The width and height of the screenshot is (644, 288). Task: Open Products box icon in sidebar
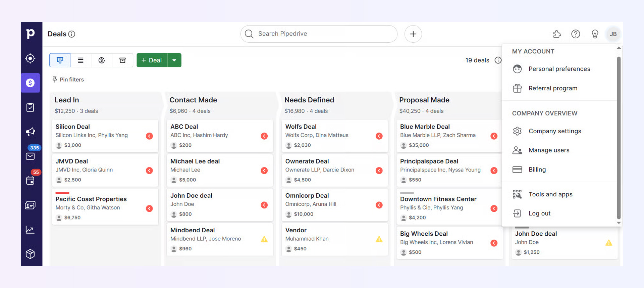[30, 254]
